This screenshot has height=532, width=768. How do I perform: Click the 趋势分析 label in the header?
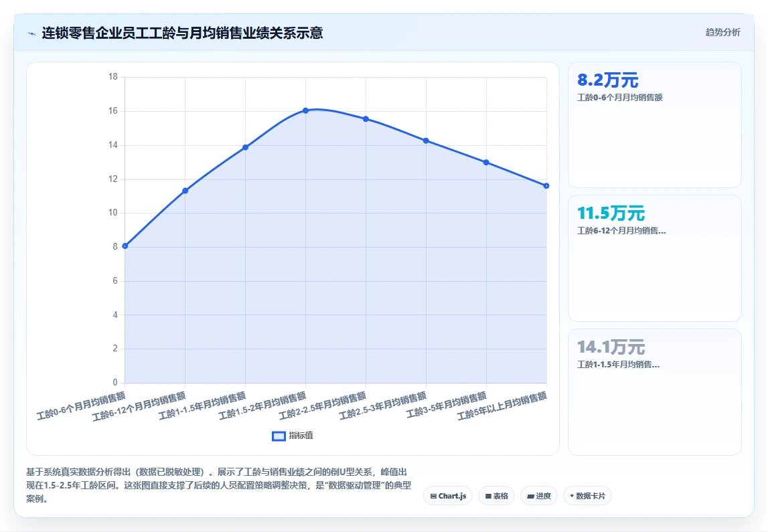pyautogui.click(x=722, y=32)
